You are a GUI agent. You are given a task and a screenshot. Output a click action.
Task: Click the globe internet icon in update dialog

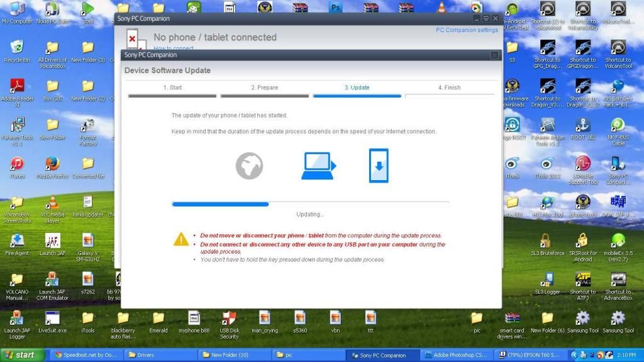(x=249, y=166)
